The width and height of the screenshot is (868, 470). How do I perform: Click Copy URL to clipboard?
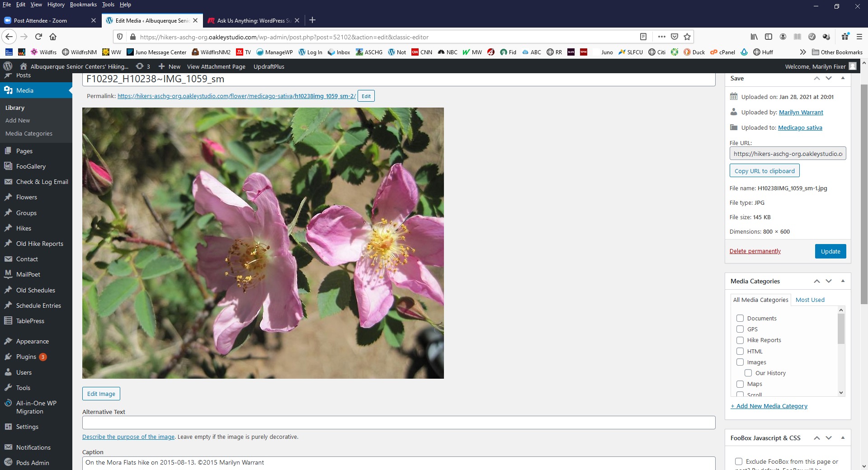point(764,171)
